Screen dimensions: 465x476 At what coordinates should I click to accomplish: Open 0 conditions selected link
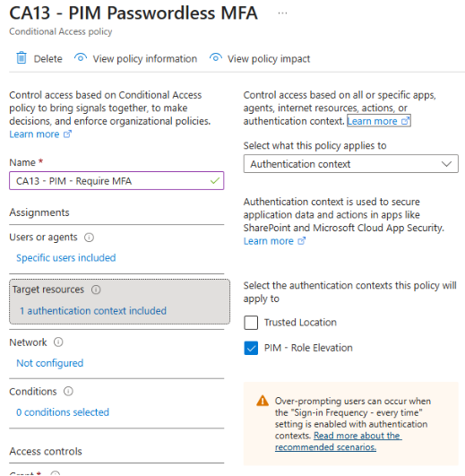pyautogui.click(x=63, y=412)
